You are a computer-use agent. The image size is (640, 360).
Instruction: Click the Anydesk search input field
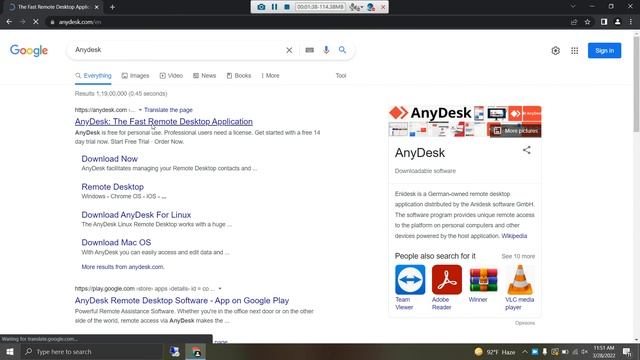[178, 50]
